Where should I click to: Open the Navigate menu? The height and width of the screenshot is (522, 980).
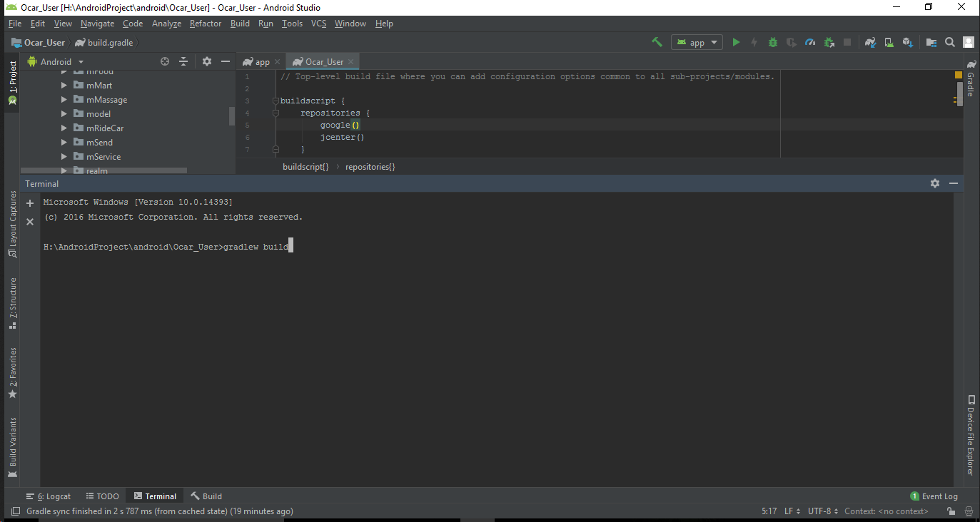pos(97,24)
